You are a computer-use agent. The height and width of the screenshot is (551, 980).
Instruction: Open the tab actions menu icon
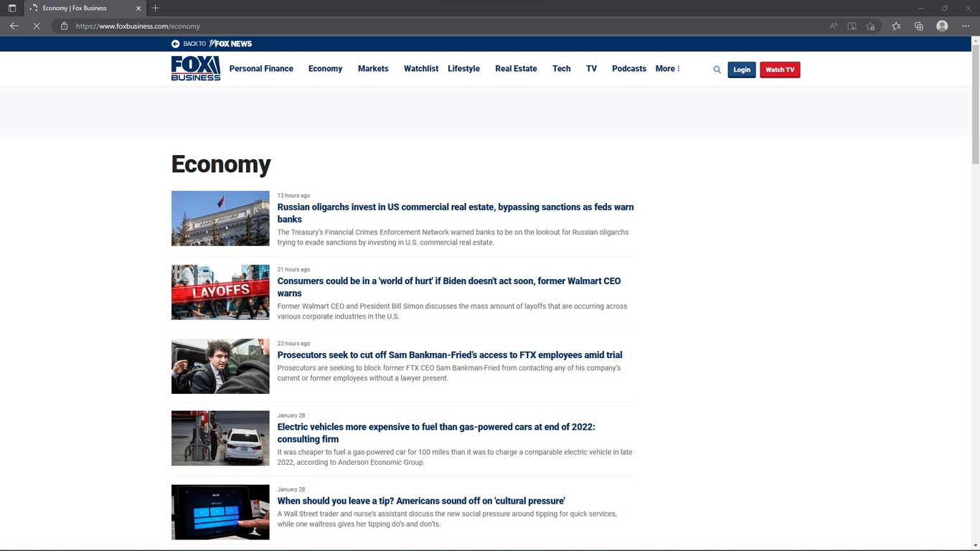click(11, 8)
